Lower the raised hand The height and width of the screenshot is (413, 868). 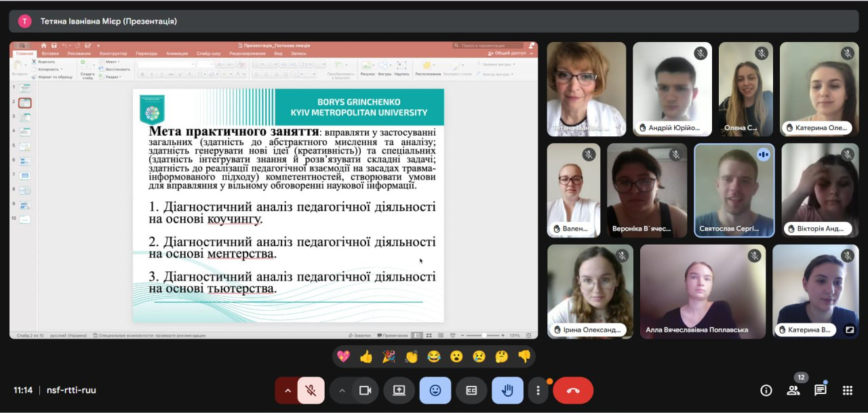(507, 391)
